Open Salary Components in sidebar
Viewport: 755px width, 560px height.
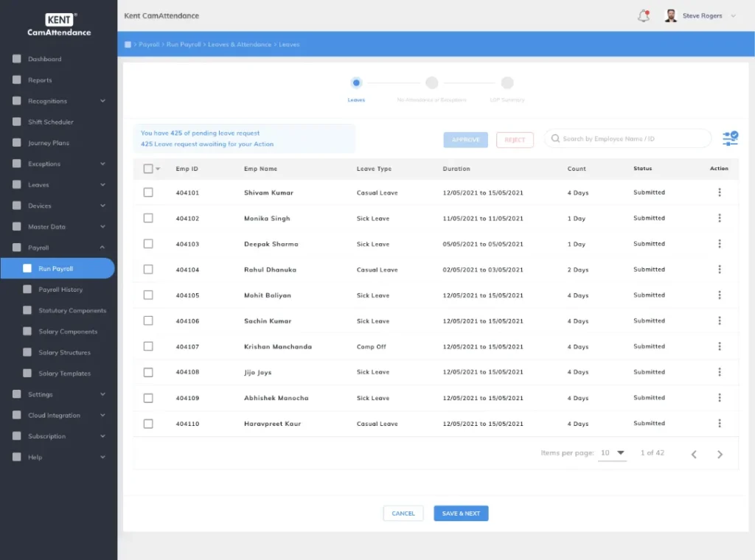tap(68, 332)
